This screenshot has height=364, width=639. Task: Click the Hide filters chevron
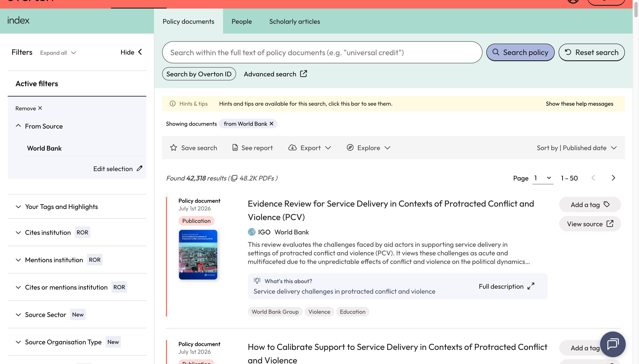[140, 52]
